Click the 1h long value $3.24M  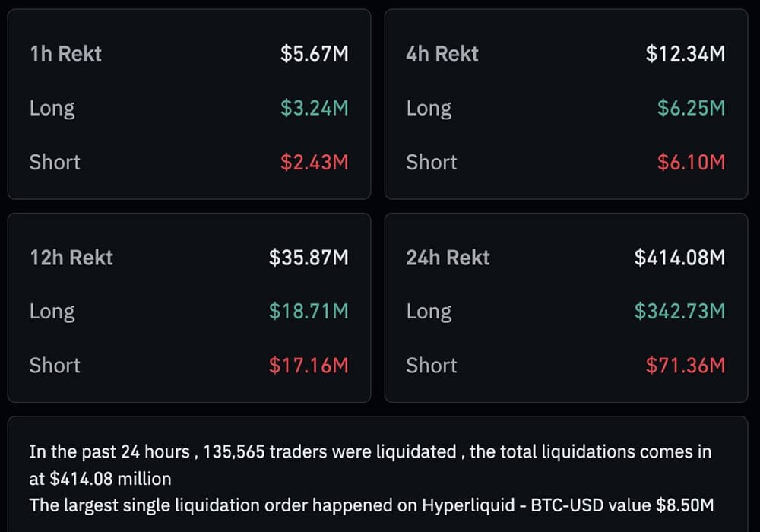click(x=314, y=108)
